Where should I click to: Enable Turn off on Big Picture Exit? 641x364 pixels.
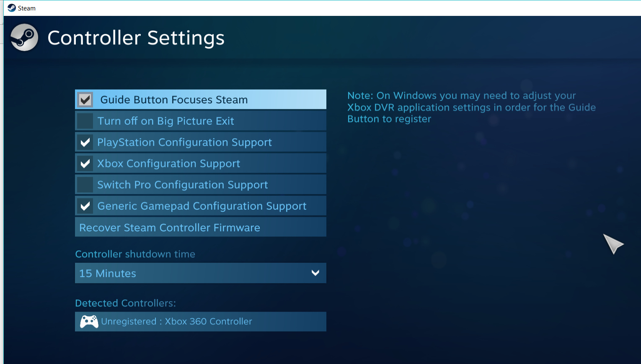point(200,120)
